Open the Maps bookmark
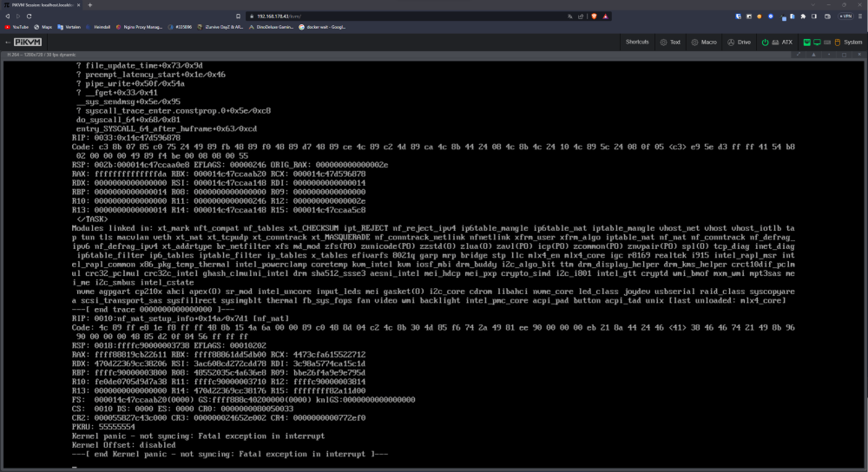Image resolution: width=868 pixels, height=472 pixels. (43, 27)
